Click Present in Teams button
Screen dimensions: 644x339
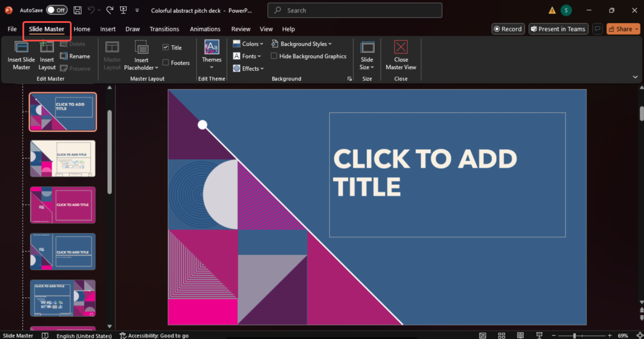coord(559,29)
